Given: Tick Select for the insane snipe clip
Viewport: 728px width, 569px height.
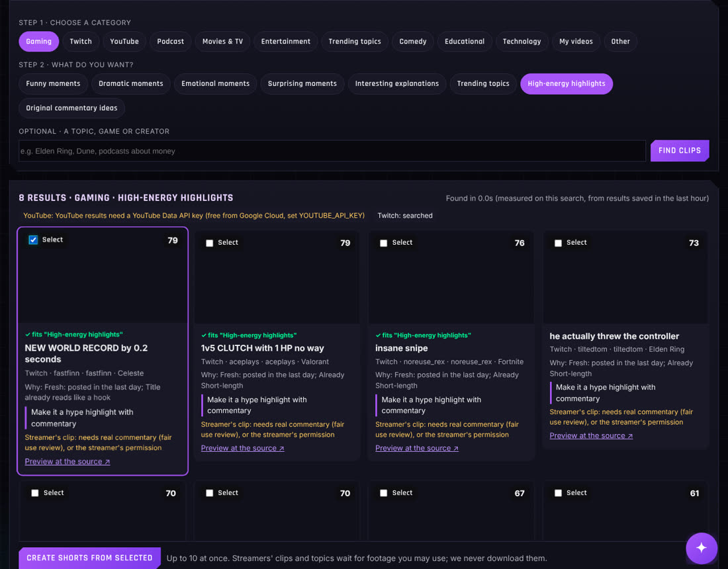Looking at the screenshot, I should click(383, 243).
